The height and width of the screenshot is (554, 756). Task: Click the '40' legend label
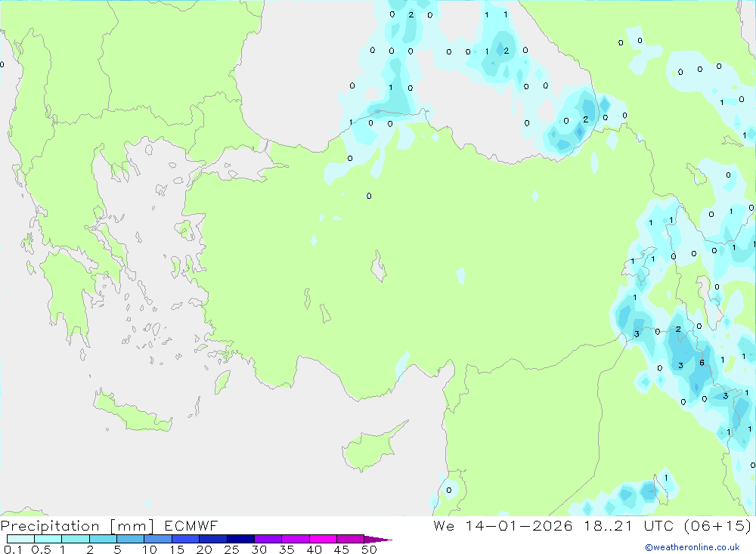click(x=314, y=549)
